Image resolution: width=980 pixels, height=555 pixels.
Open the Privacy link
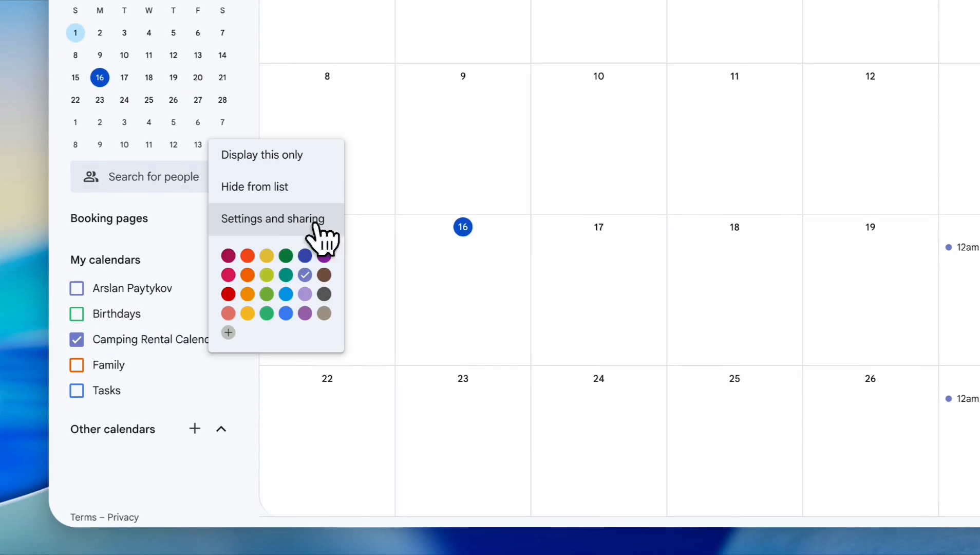pos(123,517)
